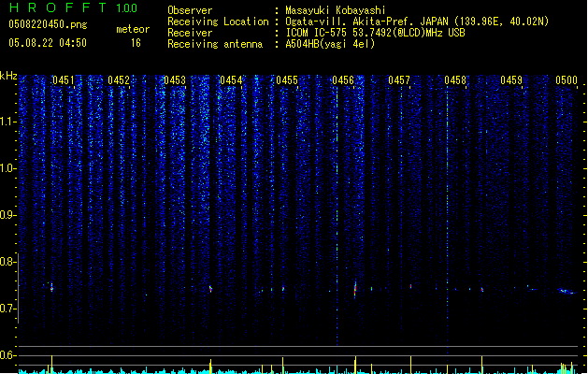
Task: Click the ICOM IC-575 receiver text
Action: pos(376,33)
